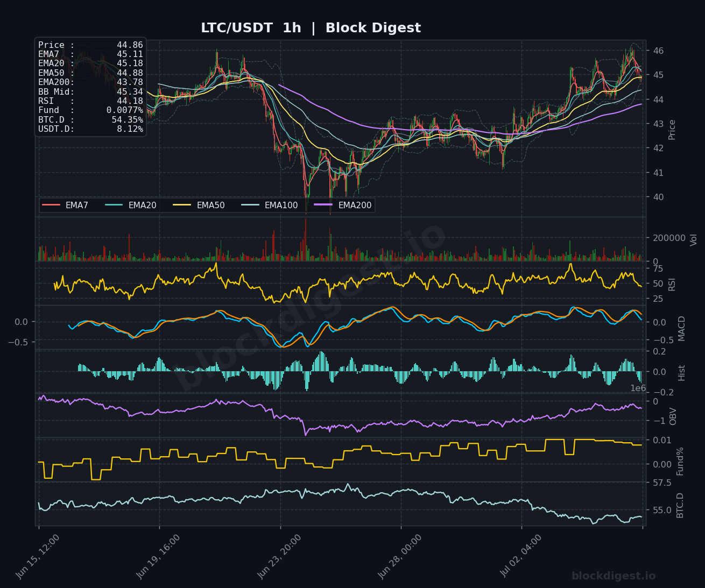705x588 pixels.
Task: Click the 40 price axis tick
Action: 658,197
